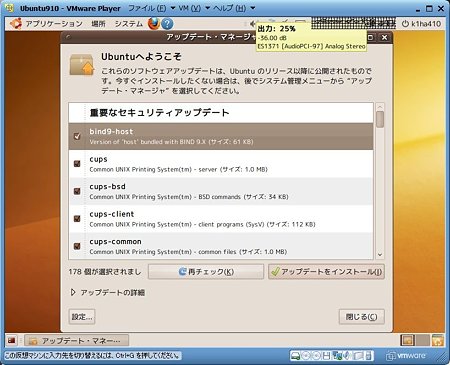Uncheck the cups package checkbox
This screenshot has width=450, height=365.
[77, 164]
